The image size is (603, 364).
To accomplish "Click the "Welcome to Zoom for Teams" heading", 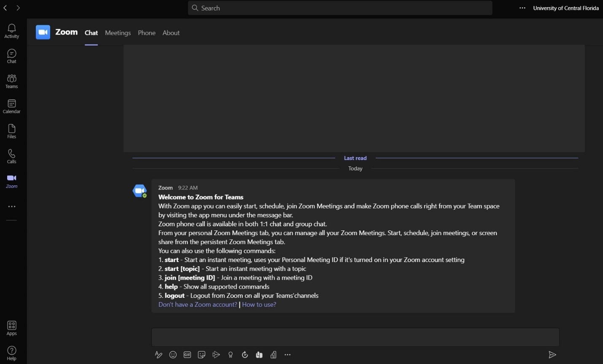I will click(x=201, y=197).
